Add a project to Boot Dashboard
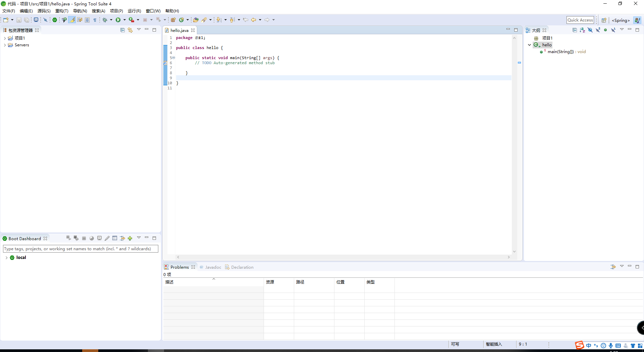The image size is (644, 352). (129, 238)
